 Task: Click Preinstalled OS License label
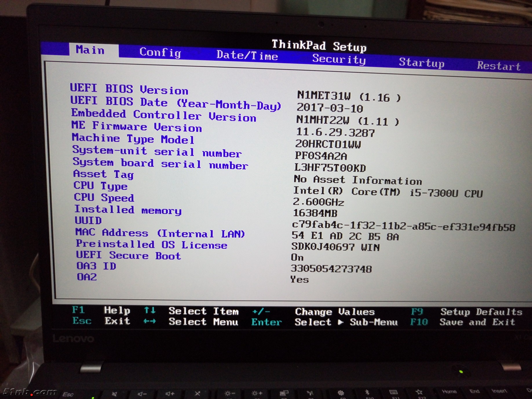point(151,245)
